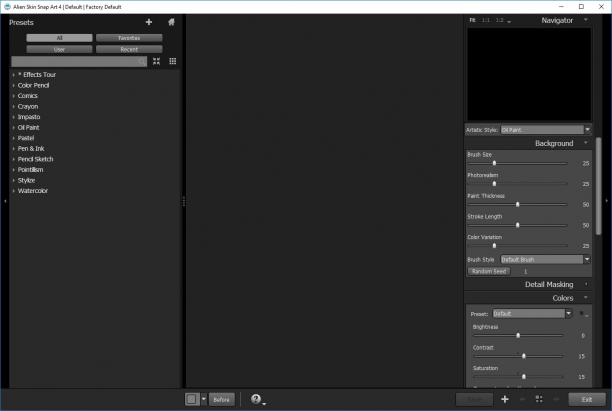Select Stylize in preset list

[27, 180]
